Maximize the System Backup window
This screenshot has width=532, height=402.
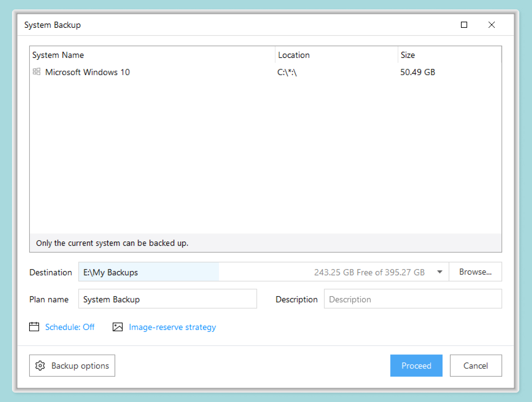coord(464,25)
